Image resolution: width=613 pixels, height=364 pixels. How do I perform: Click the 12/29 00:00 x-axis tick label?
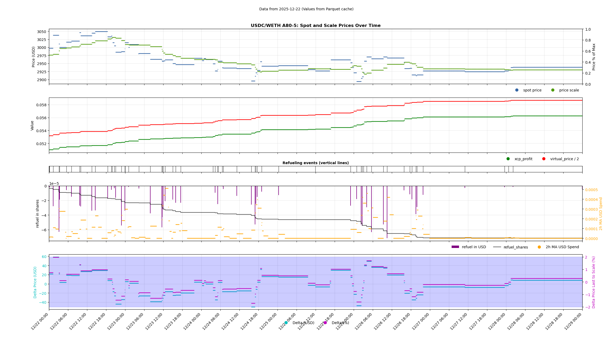pyautogui.click(x=574, y=321)
